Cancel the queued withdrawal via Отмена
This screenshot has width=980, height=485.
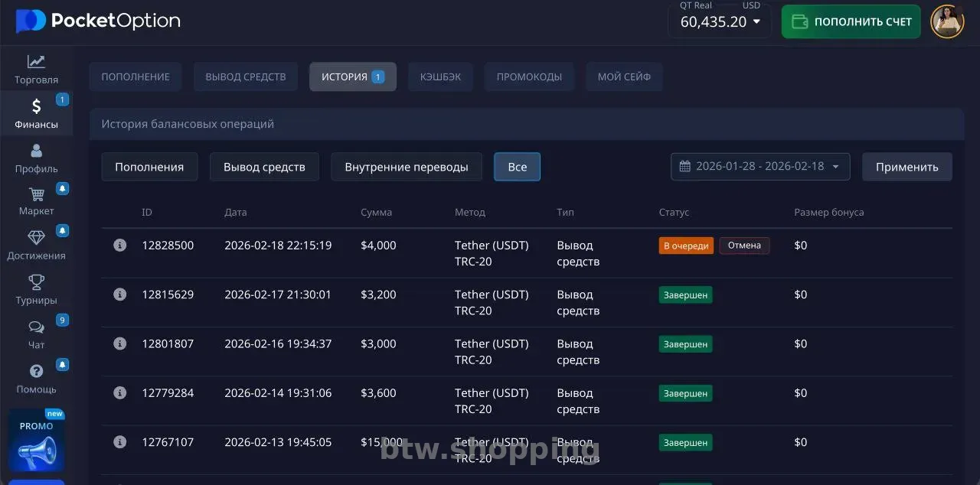(743, 246)
